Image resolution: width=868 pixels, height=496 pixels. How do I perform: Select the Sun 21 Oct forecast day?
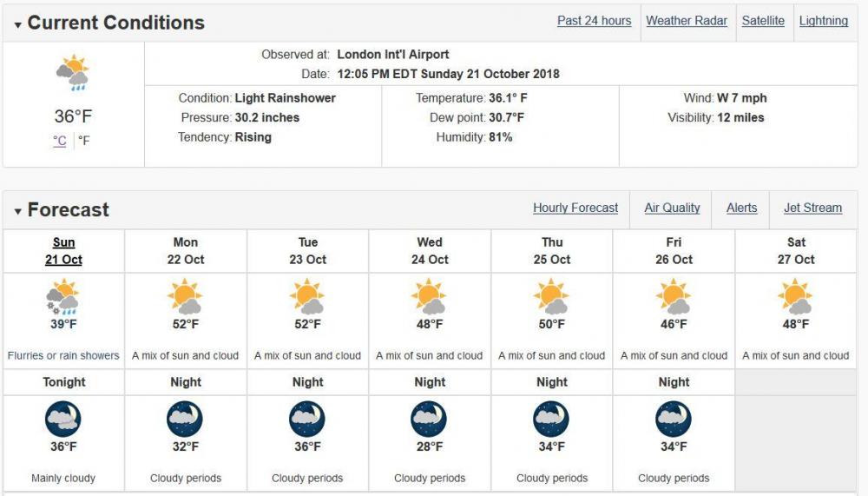coord(63,251)
